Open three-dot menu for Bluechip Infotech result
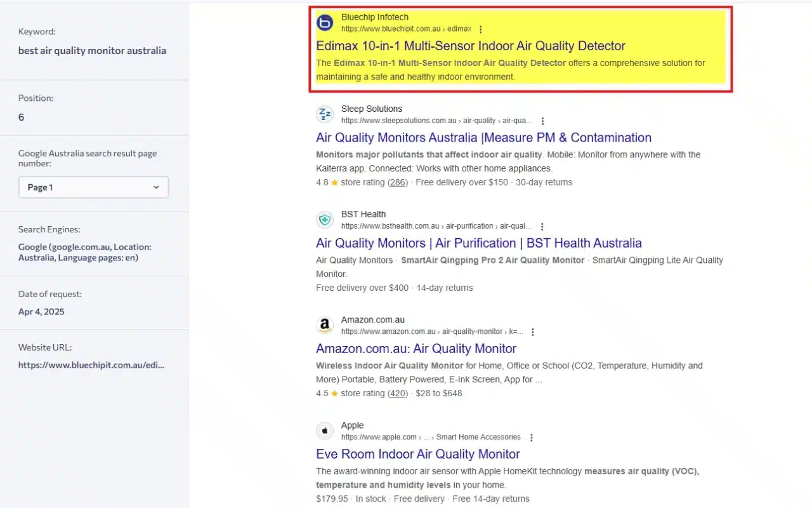Viewport: 812px width, 508px height. click(x=481, y=29)
